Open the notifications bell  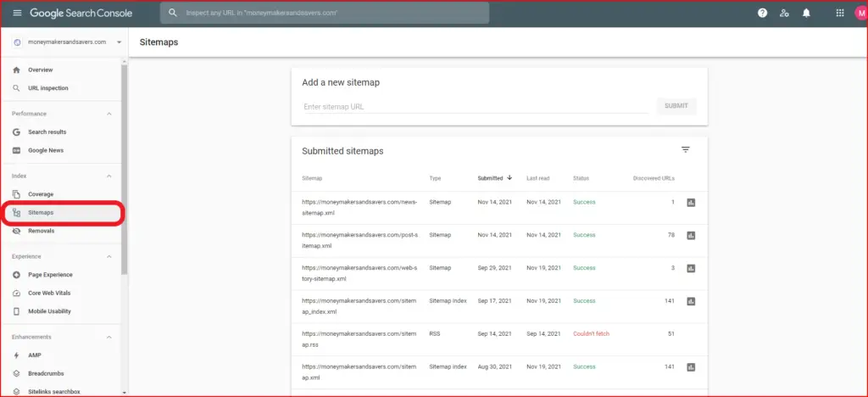tap(806, 13)
